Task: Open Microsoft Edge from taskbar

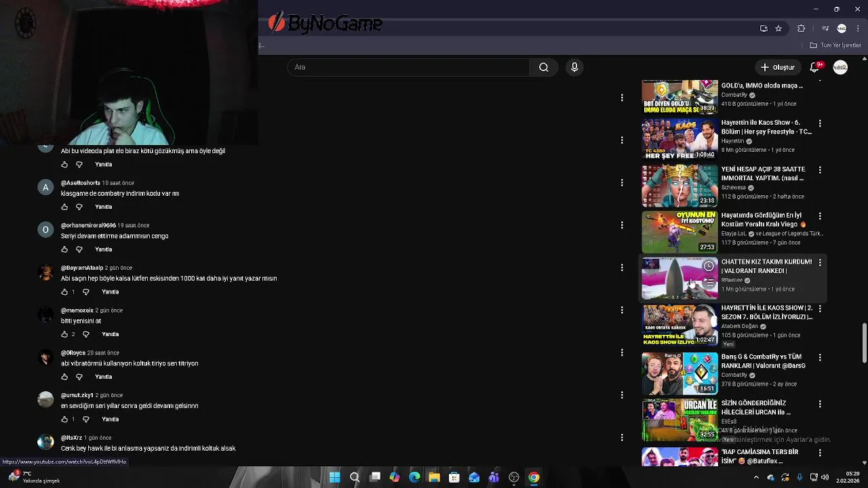Action: [x=414, y=477]
